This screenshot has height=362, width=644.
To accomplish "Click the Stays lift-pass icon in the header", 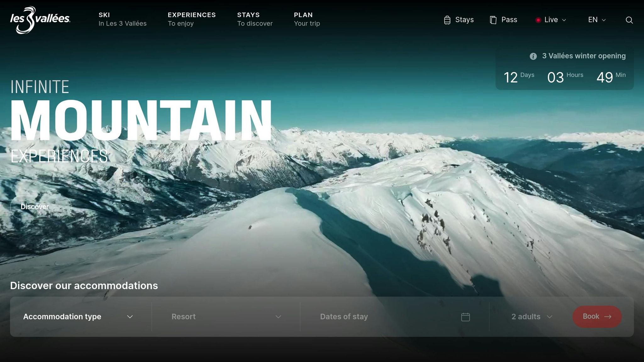I will 448,20.
